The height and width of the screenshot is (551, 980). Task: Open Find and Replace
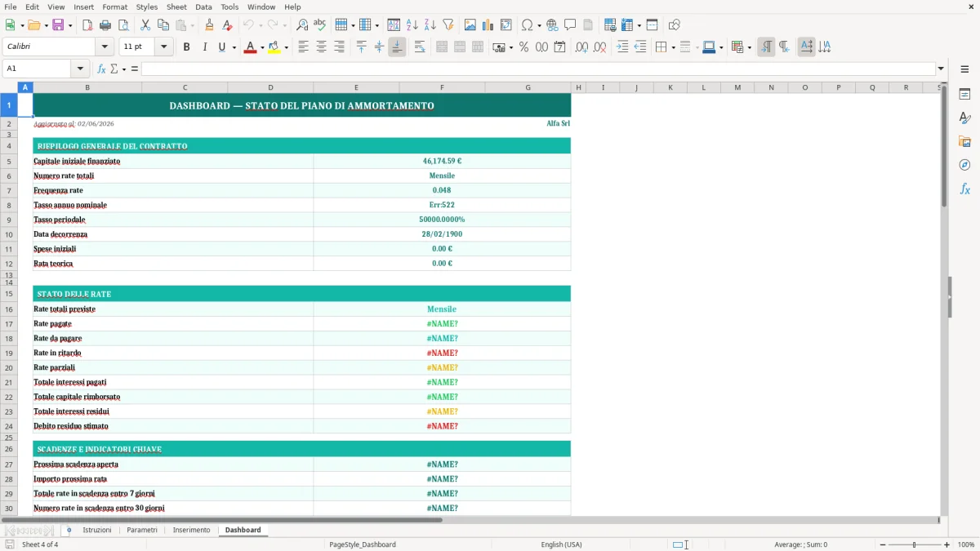(302, 25)
